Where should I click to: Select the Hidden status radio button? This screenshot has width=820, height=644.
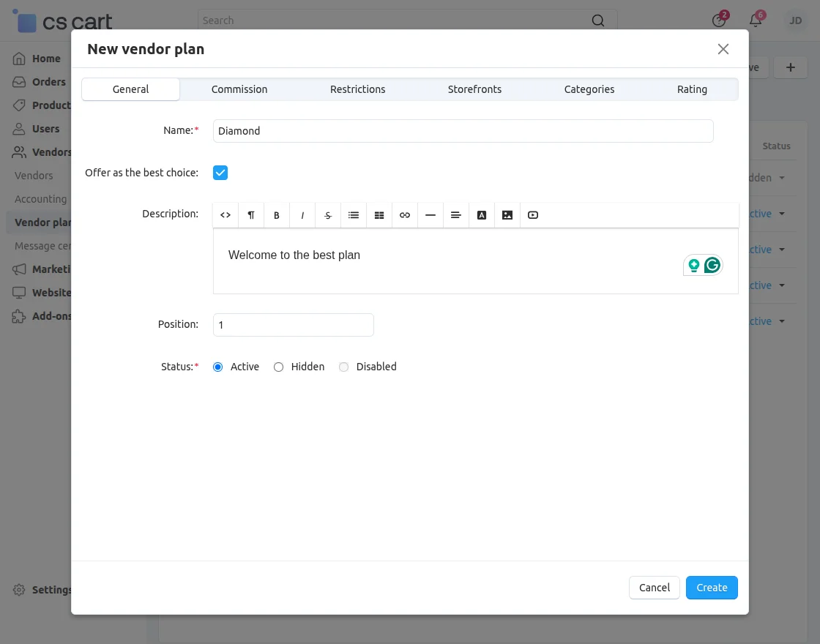click(278, 367)
